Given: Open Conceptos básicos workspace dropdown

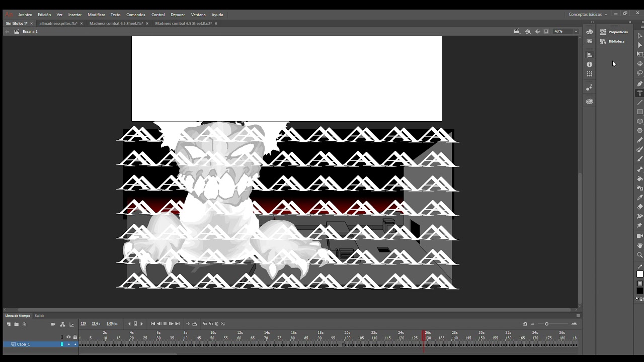Looking at the screenshot, I should [x=588, y=15].
